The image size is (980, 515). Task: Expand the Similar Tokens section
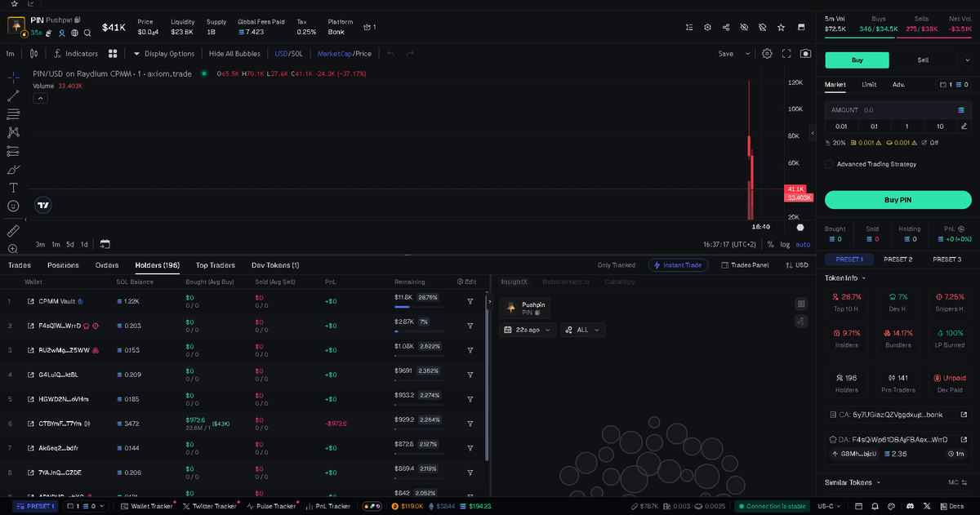coord(853,482)
